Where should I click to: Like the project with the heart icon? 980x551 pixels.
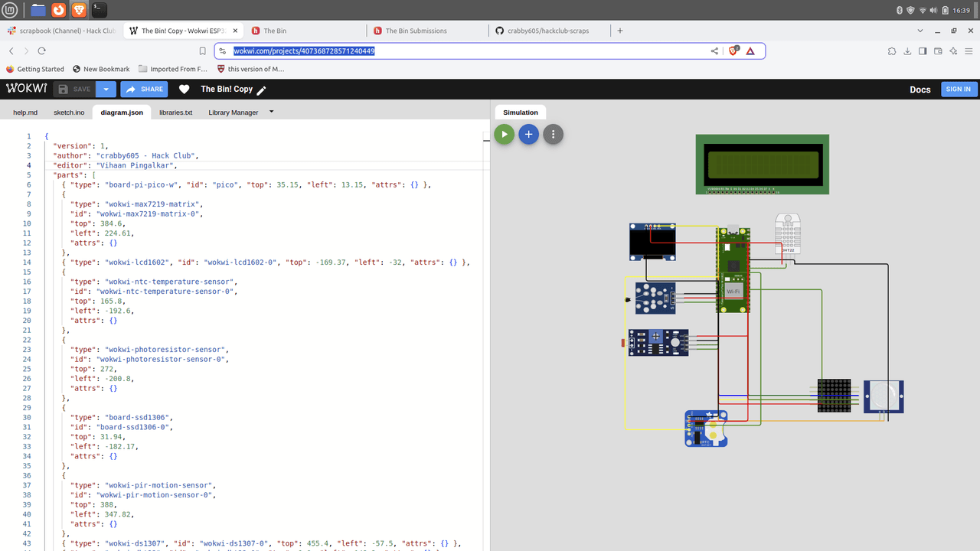coord(184,90)
